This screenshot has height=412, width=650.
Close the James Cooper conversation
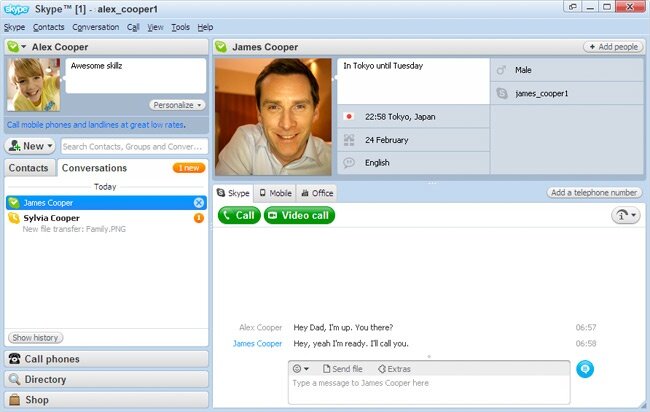pos(198,202)
